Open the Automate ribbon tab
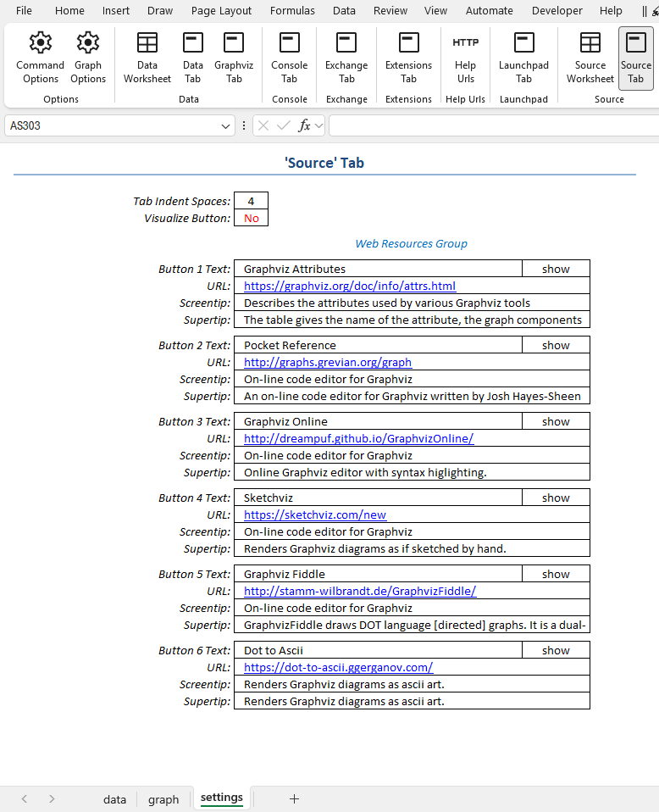Image resolution: width=659 pixels, height=812 pixels. pyautogui.click(x=490, y=10)
